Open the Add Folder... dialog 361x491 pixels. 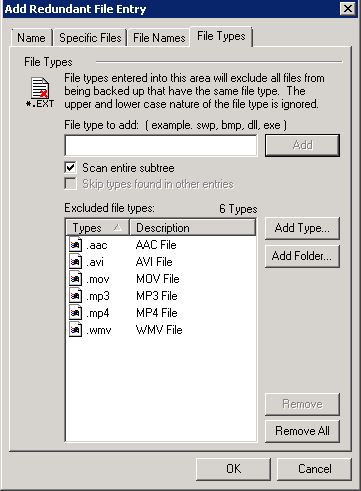coord(302,256)
